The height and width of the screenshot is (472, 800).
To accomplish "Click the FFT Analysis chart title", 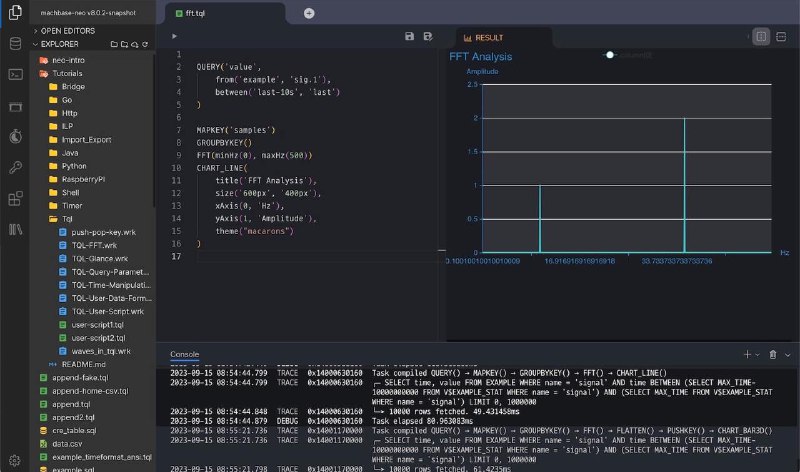I will point(481,57).
